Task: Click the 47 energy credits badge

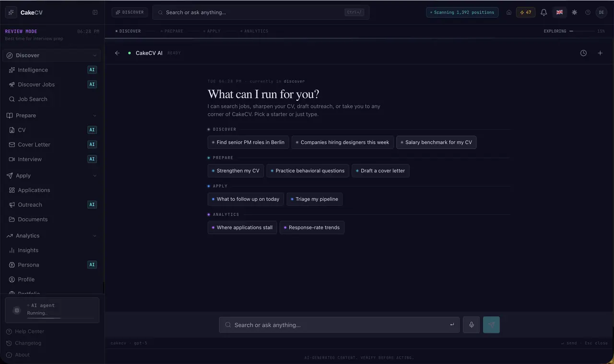Action: click(x=526, y=12)
